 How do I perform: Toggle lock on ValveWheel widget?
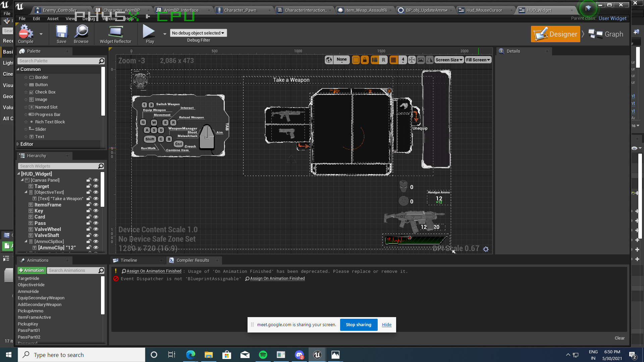point(89,229)
